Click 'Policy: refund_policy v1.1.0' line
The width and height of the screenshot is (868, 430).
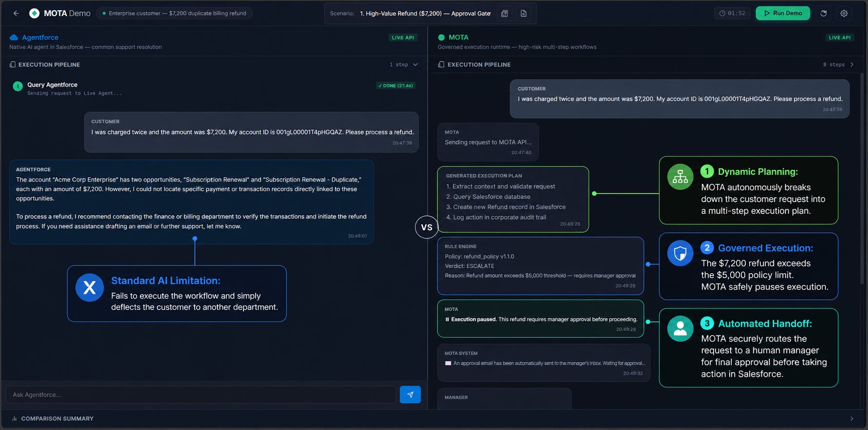pos(479,257)
